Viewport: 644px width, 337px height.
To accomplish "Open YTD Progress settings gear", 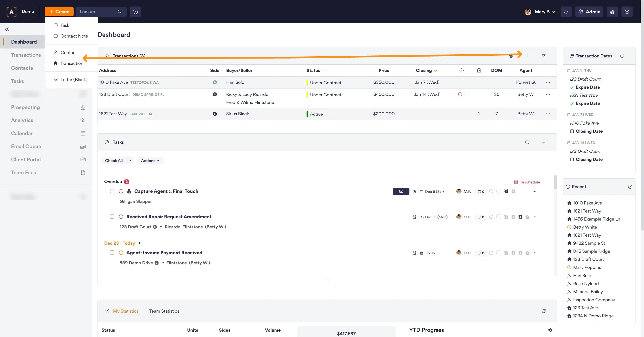I will tap(550, 330).
